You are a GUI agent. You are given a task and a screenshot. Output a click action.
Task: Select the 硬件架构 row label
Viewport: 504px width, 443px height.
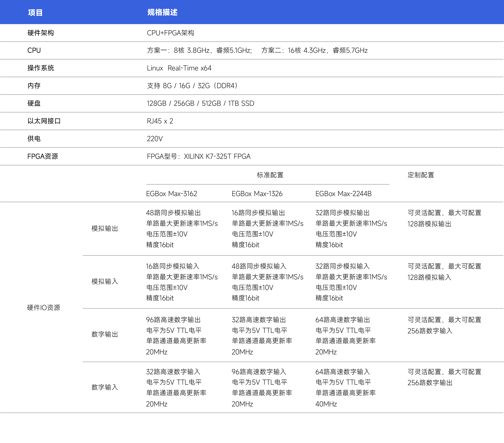(41, 33)
